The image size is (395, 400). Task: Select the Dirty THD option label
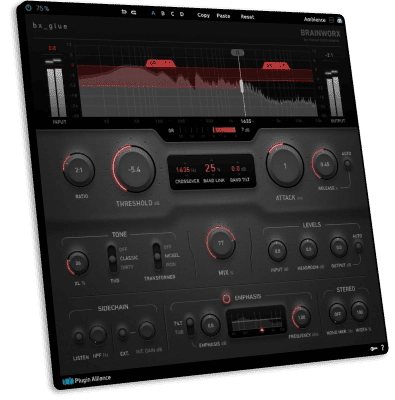pyautogui.click(x=127, y=267)
